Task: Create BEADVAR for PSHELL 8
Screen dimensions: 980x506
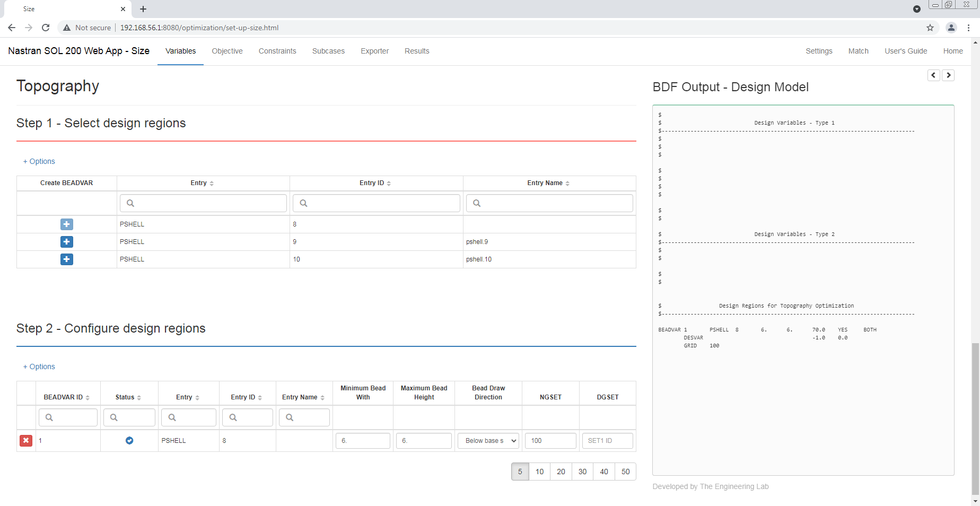Action: [x=67, y=224]
